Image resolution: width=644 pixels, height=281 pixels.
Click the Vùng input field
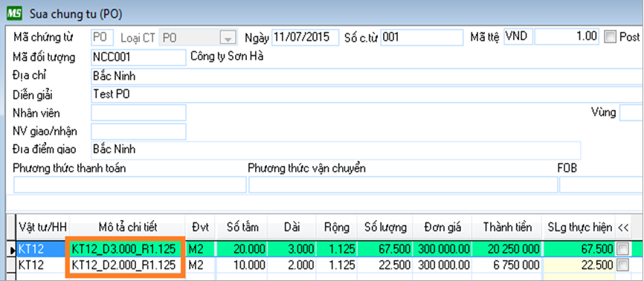[631, 112]
